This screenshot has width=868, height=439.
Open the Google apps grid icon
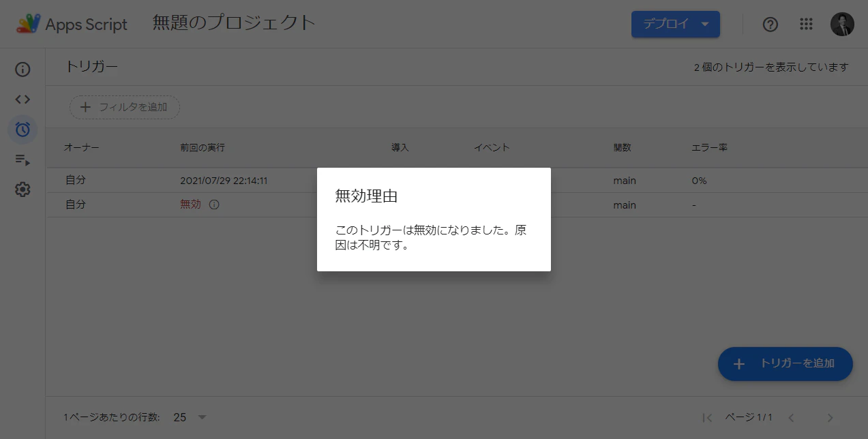click(x=806, y=25)
